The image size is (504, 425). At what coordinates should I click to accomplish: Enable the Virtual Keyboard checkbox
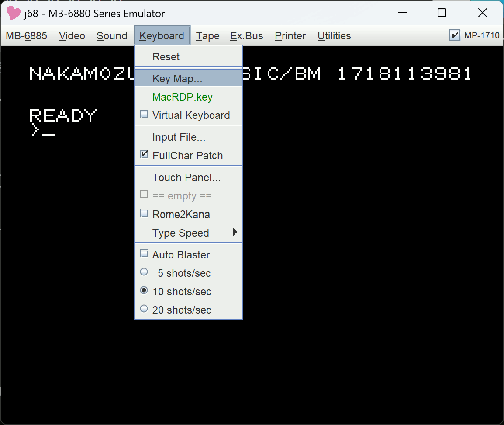(144, 114)
